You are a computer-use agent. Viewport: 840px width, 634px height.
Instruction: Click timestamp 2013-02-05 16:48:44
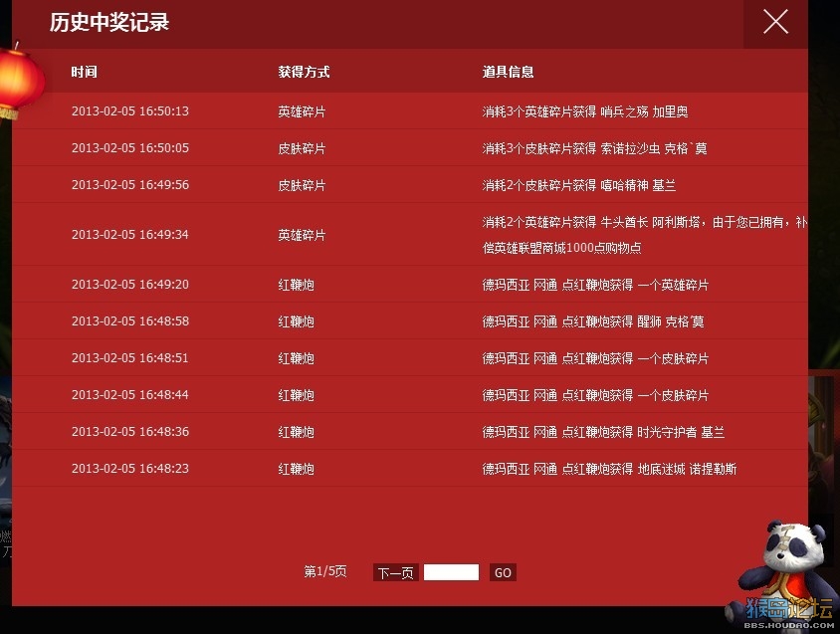tap(130, 395)
